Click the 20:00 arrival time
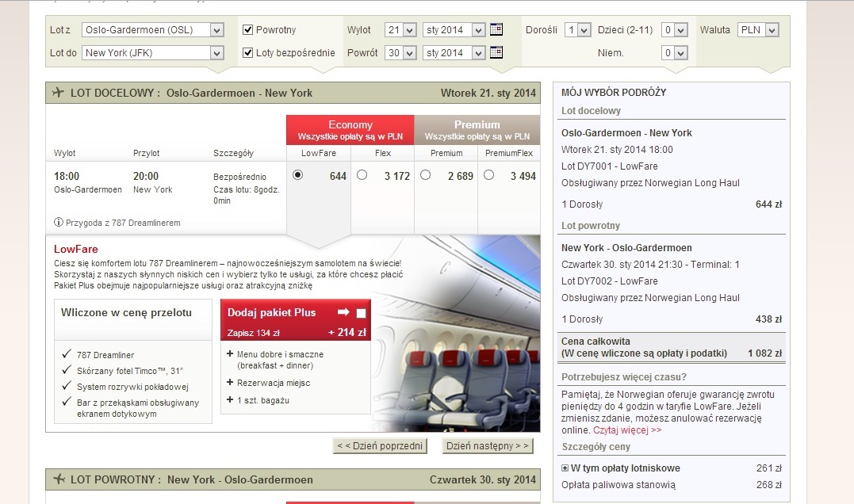854x504 pixels. (x=146, y=177)
